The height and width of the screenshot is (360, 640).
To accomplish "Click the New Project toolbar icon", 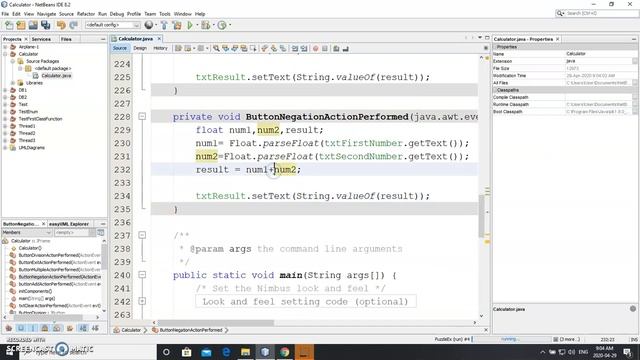I will pyautogui.click(x=21, y=25).
